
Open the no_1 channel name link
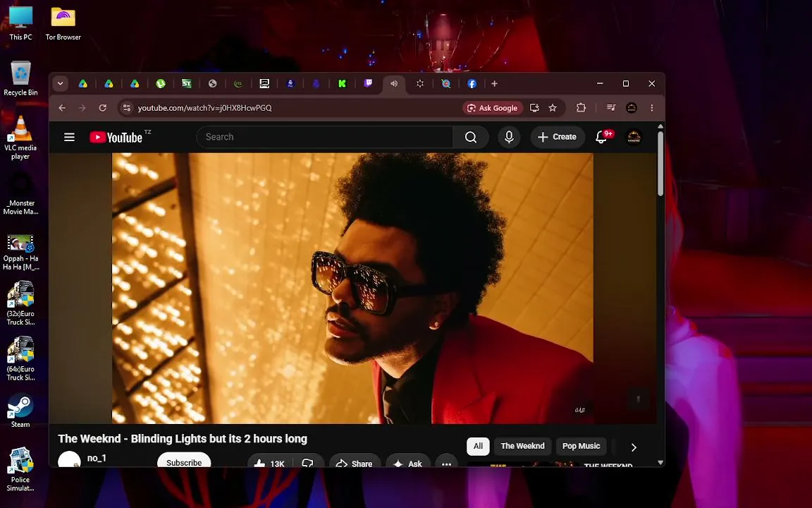click(x=97, y=458)
